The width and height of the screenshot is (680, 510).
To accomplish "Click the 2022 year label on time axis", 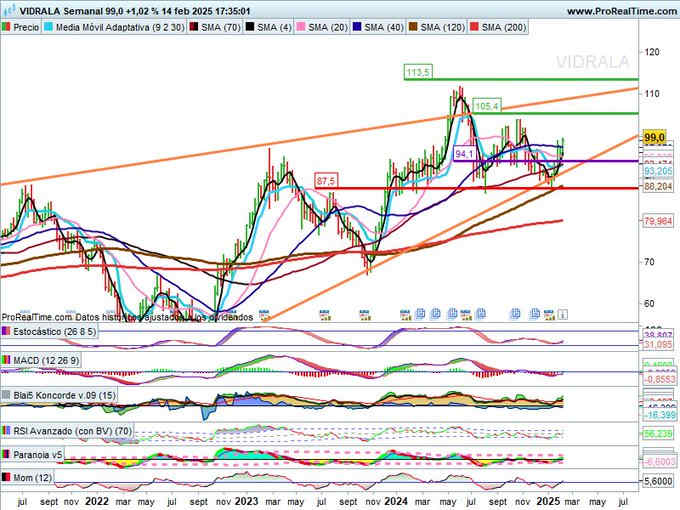I will pyautogui.click(x=97, y=501).
